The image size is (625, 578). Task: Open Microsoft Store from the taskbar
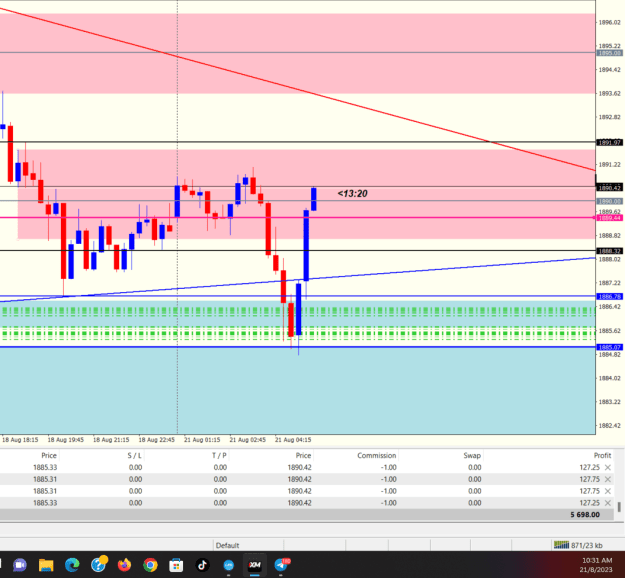pyautogui.click(x=176, y=565)
